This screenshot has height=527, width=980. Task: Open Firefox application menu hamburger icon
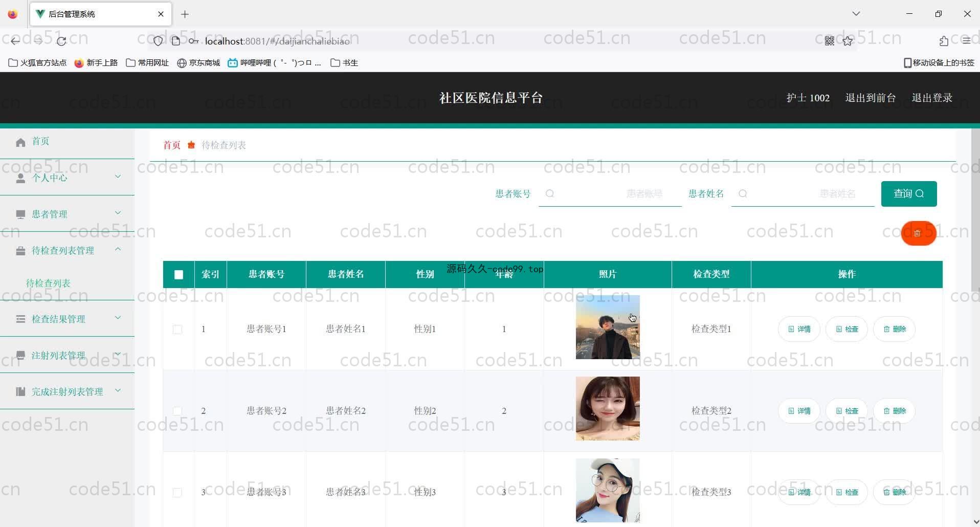(x=966, y=41)
